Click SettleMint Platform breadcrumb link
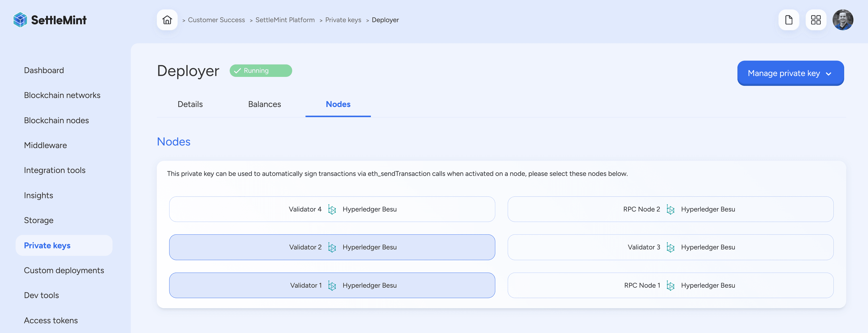 (x=285, y=20)
